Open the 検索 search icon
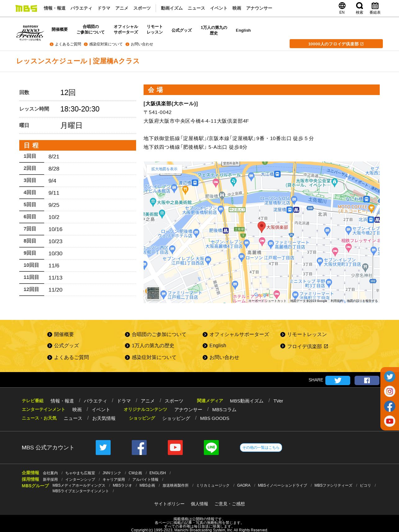 tap(359, 8)
